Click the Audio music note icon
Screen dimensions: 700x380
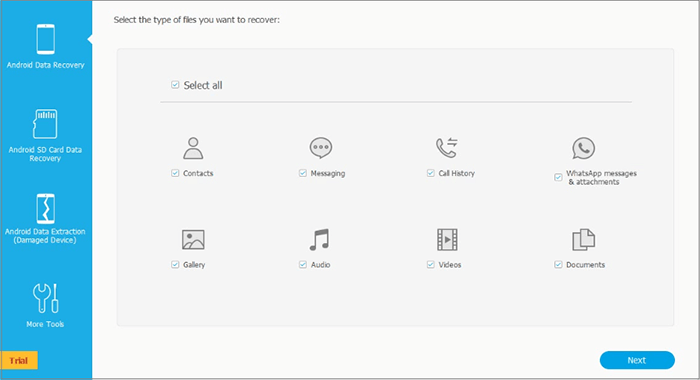(x=320, y=240)
